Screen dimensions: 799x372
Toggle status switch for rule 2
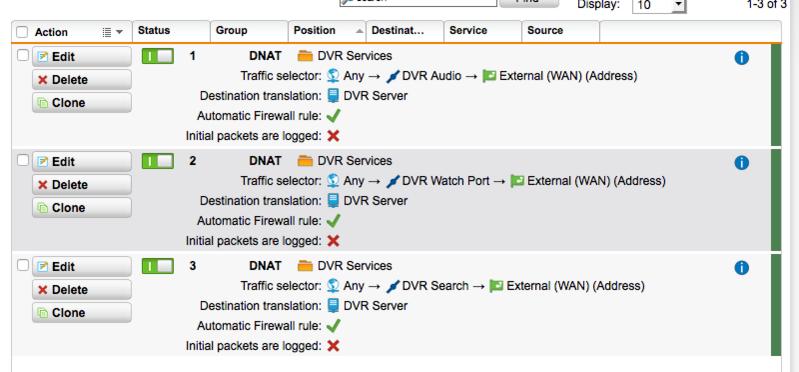pos(157,162)
